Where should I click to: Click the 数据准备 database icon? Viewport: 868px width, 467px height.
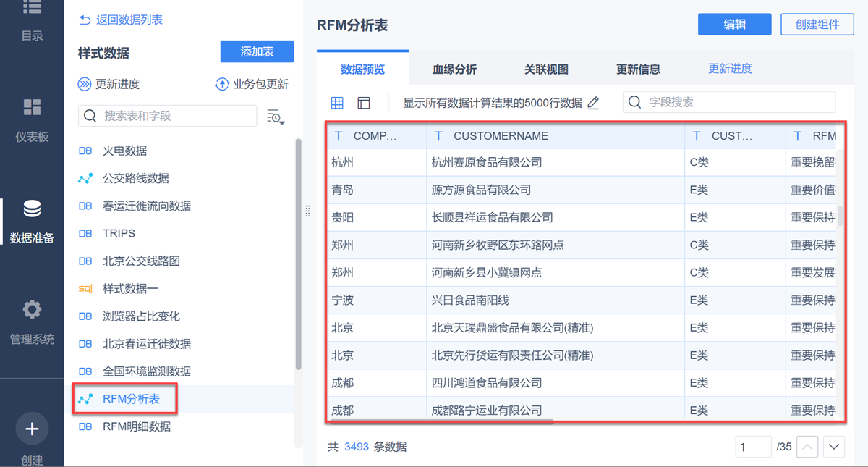coord(32,209)
